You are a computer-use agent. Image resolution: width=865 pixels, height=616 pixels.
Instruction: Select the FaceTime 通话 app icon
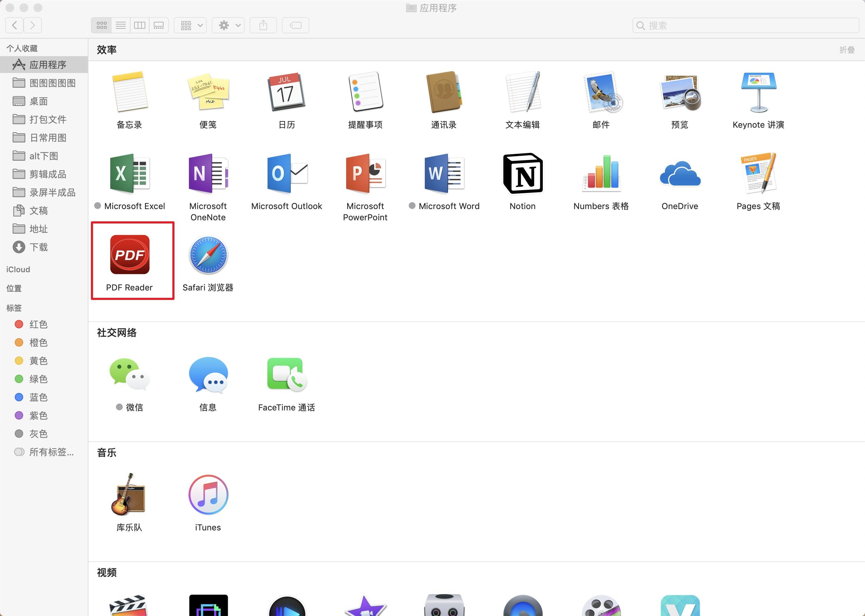[x=286, y=374]
